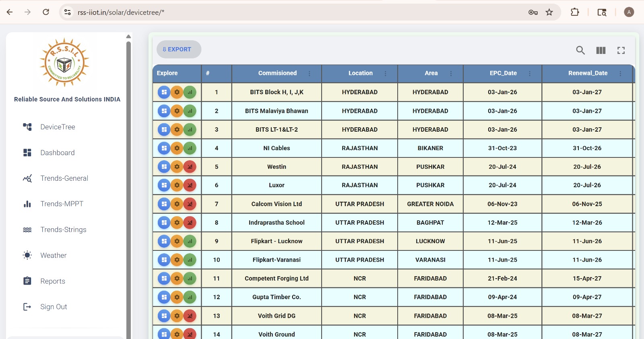Toggle fullscreen table view icon
The image size is (644, 339).
click(x=621, y=50)
